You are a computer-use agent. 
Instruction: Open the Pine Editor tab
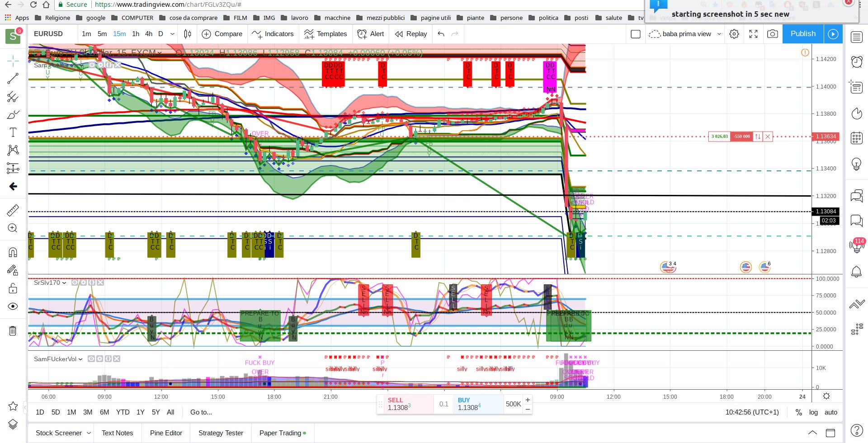[x=166, y=433]
